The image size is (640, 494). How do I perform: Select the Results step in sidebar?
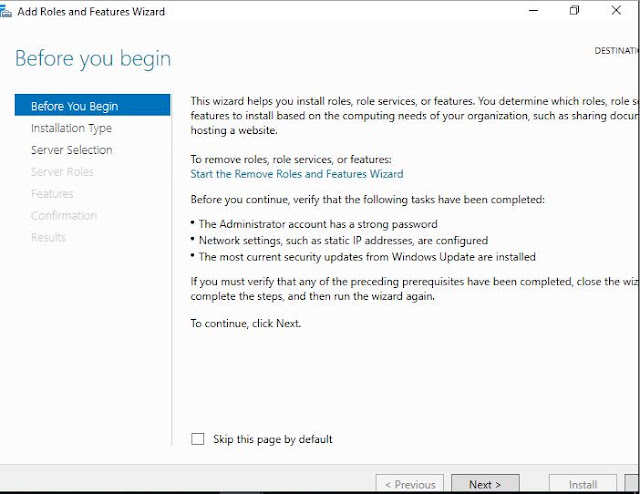[49, 238]
